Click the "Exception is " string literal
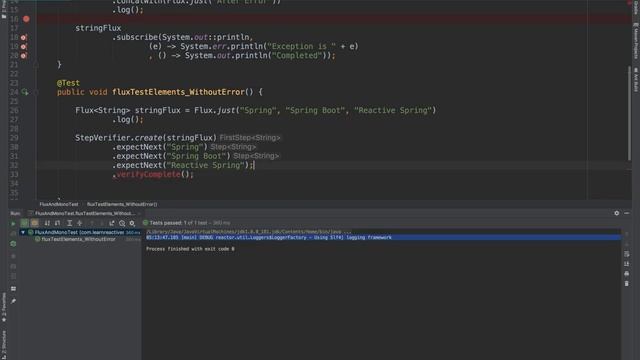 pos(301,47)
